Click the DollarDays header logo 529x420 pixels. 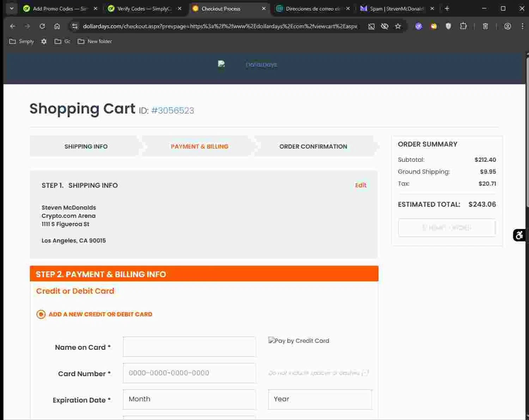248,64
